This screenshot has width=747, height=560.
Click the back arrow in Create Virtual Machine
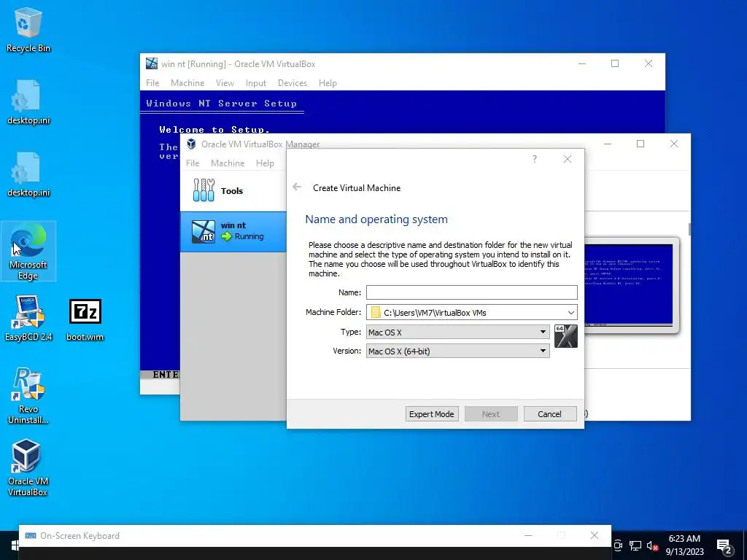(x=297, y=187)
